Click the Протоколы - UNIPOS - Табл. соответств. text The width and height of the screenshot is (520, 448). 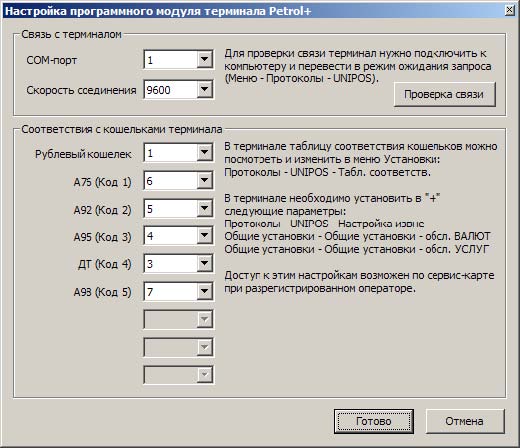(327, 172)
